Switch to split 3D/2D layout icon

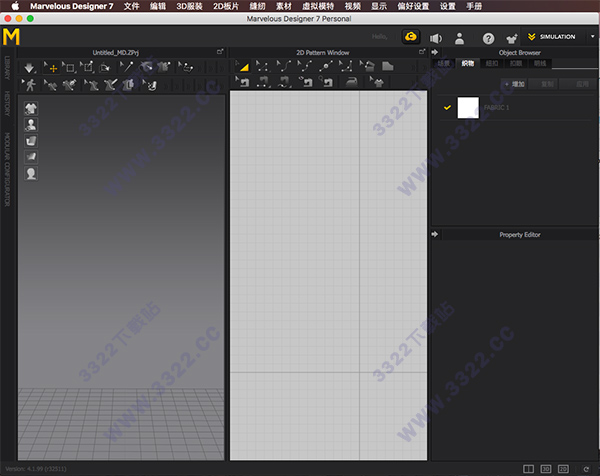(x=528, y=469)
